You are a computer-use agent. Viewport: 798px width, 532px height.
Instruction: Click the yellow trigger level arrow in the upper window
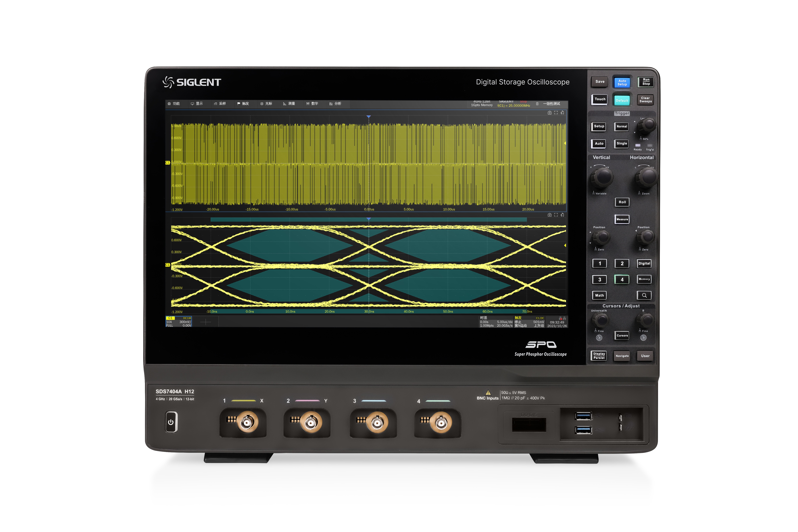click(565, 143)
